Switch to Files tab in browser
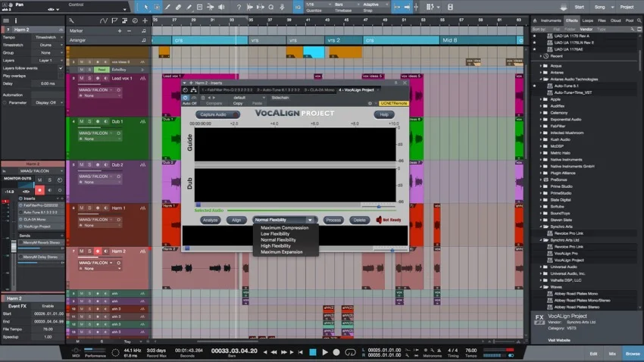Viewport: 644px width, 362px height. tap(602, 20)
